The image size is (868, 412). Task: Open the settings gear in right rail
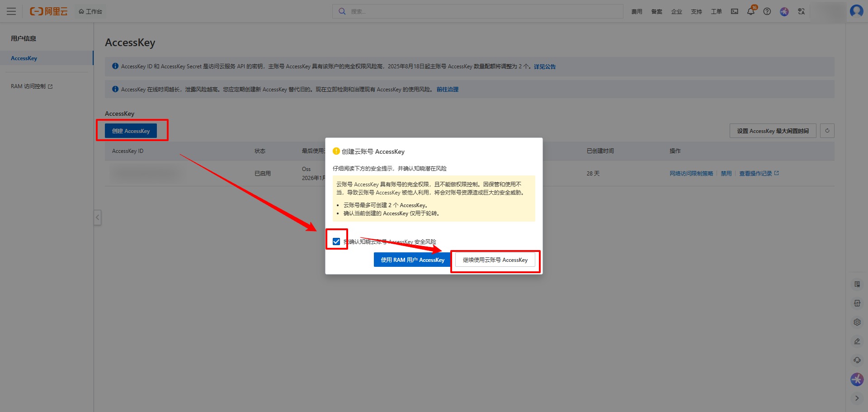[x=857, y=322]
